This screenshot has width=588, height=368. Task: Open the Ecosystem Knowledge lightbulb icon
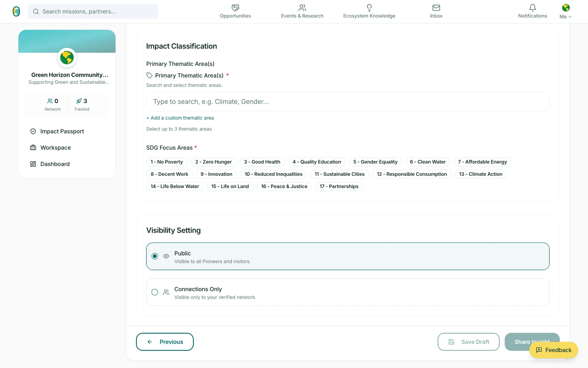[369, 8]
